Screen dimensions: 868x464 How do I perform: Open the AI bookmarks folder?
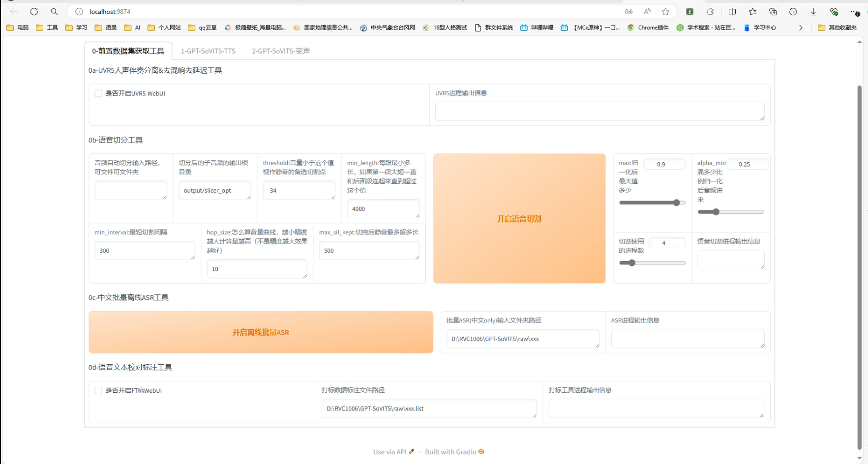pos(132,28)
